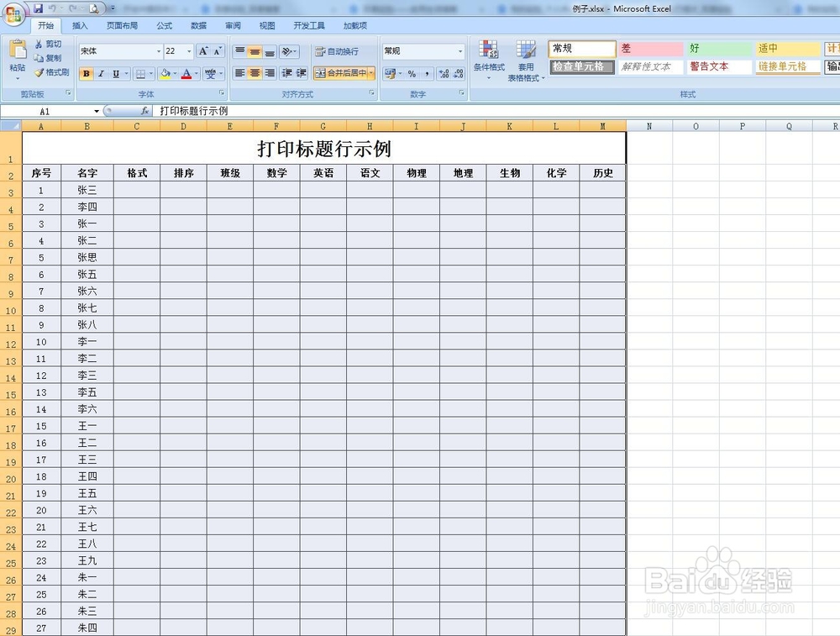Click the Select All corner button

coord(11,126)
